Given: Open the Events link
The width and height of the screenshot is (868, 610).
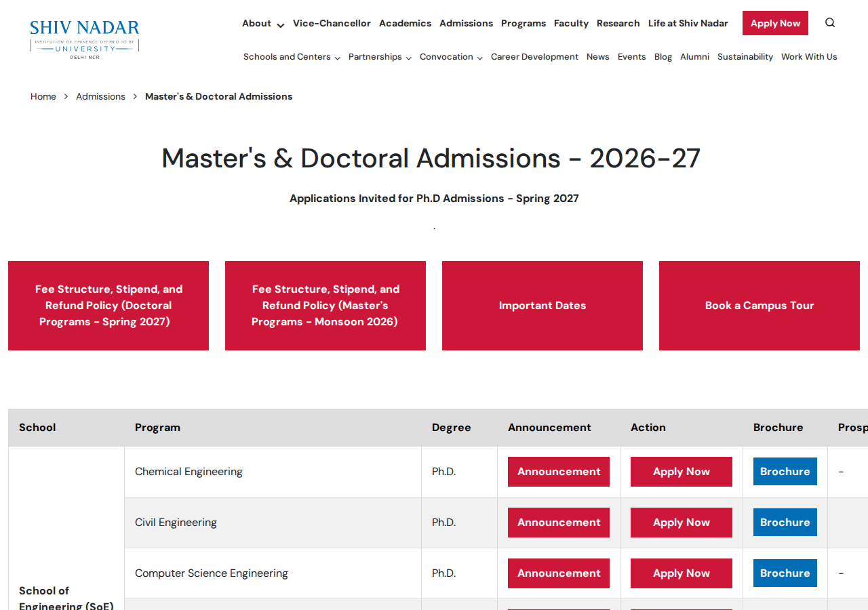Looking at the screenshot, I should pyautogui.click(x=631, y=57).
